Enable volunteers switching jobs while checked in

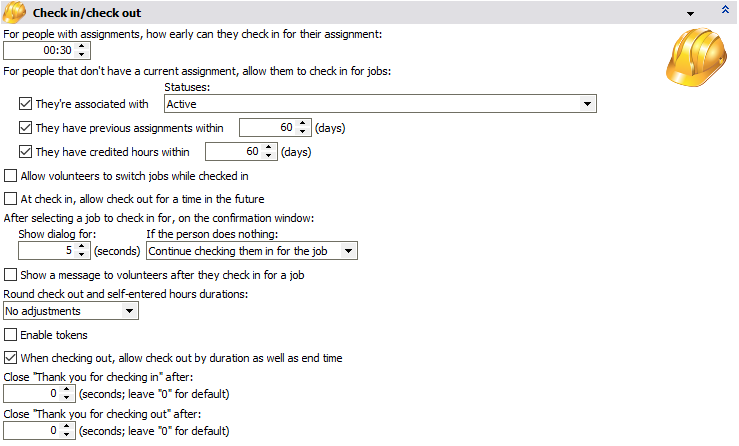[11, 177]
